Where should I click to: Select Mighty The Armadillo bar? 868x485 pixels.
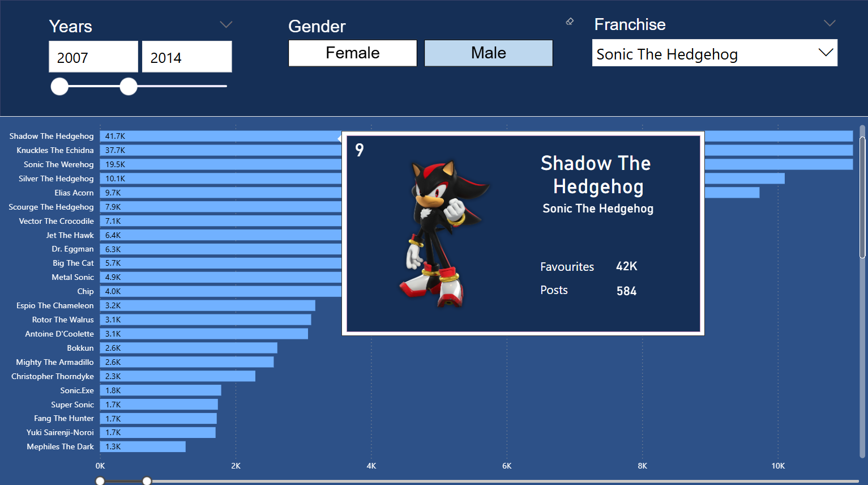(187, 362)
